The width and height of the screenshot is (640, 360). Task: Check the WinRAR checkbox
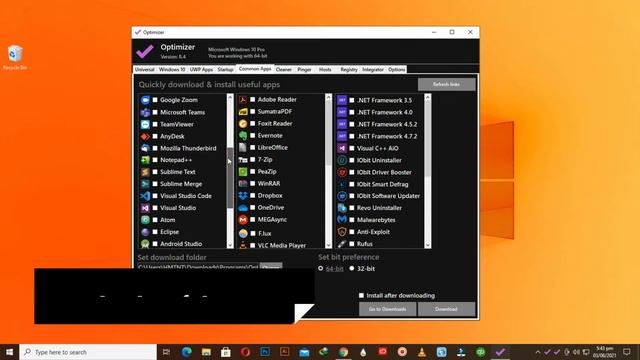click(x=253, y=184)
